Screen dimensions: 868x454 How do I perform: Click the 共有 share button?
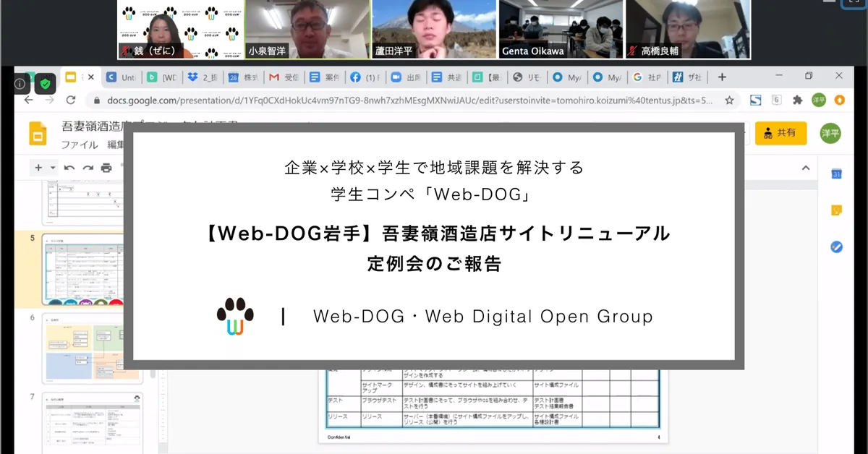click(x=780, y=133)
